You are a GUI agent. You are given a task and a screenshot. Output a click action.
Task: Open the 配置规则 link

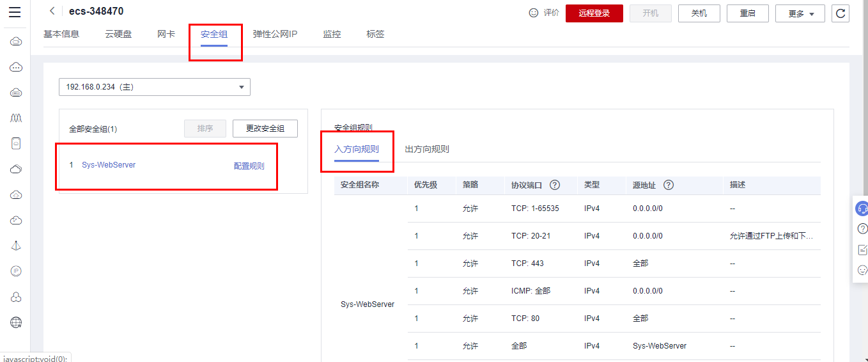click(x=249, y=166)
